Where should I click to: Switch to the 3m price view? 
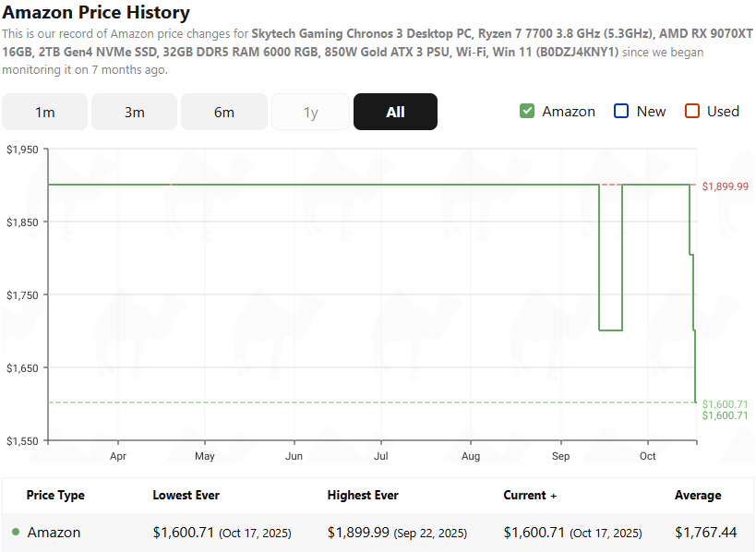(135, 111)
